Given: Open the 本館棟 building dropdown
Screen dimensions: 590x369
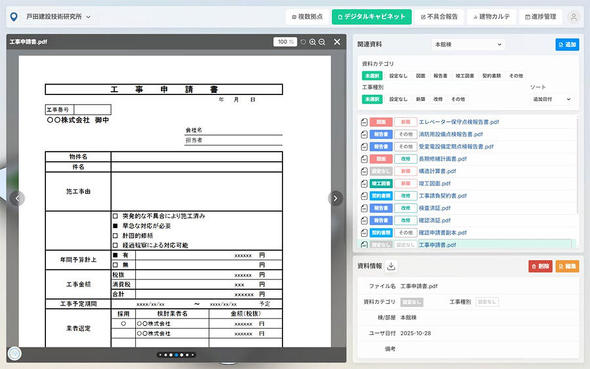Looking at the screenshot, I should (x=468, y=44).
